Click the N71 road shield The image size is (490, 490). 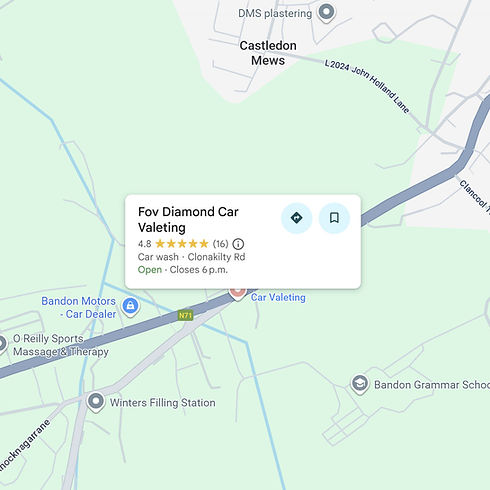(185, 315)
